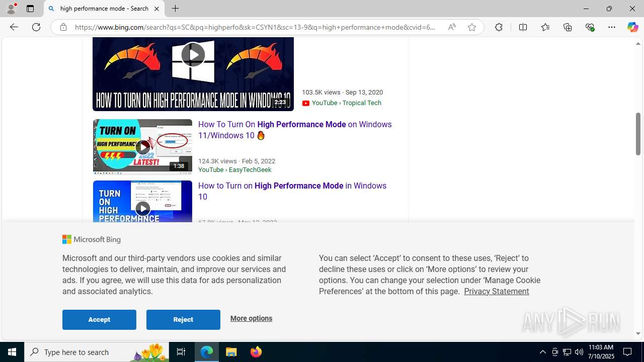Open the volume tray icon
644x362 pixels.
pos(579,352)
